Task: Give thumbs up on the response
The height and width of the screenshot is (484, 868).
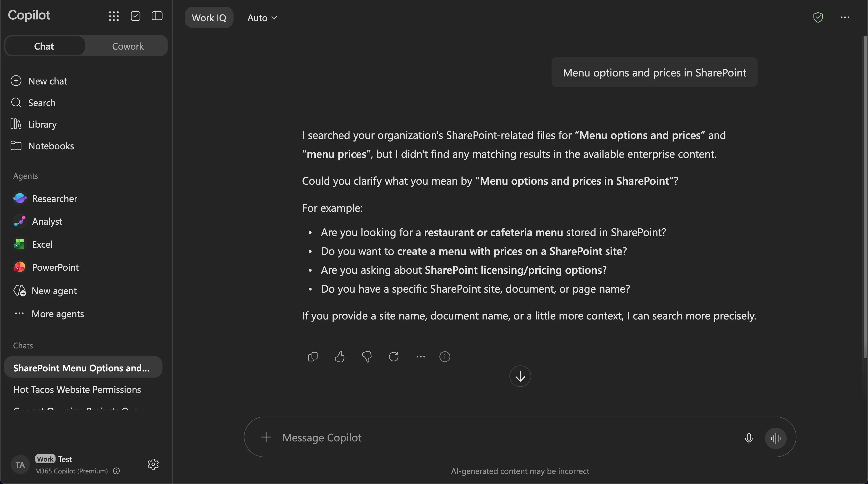Action: point(340,356)
